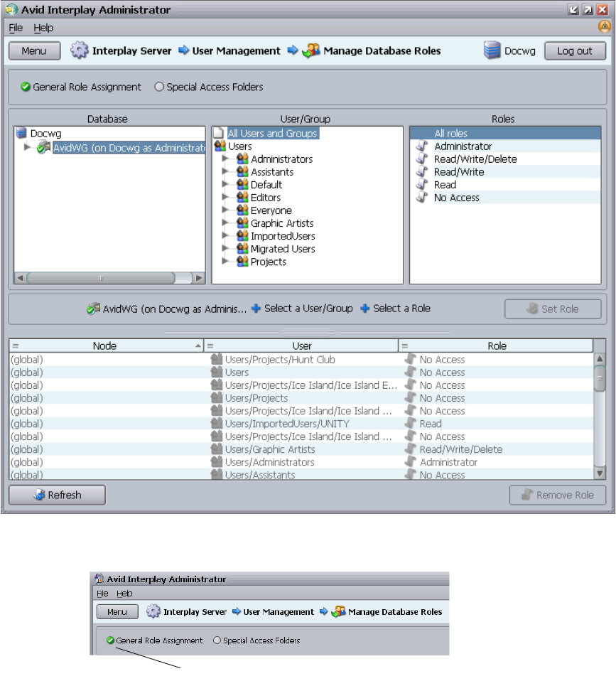Image resolution: width=616 pixels, height=681 pixels.
Task: Open the Help menu
Action: [x=43, y=27]
